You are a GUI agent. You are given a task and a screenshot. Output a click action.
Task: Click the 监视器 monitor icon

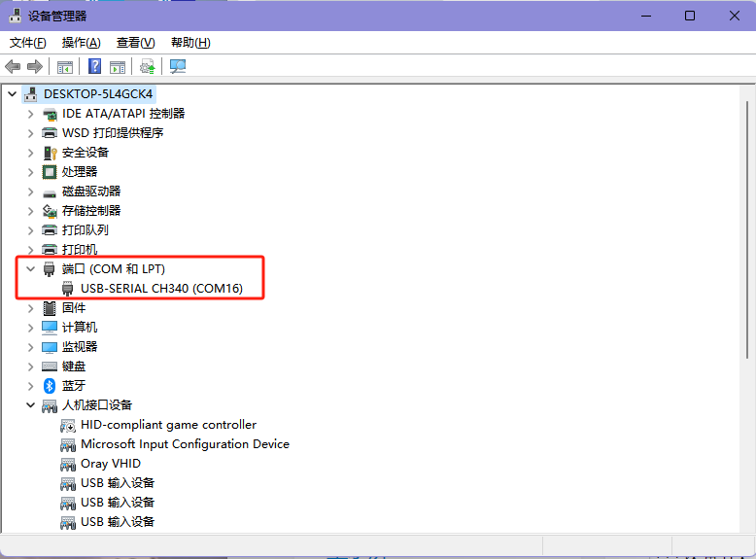tap(50, 347)
